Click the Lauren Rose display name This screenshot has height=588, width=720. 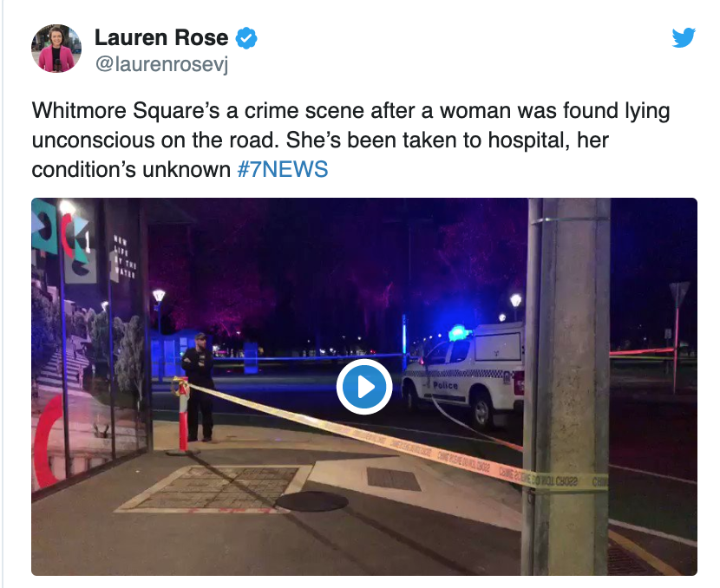click(x=161, y=37)
